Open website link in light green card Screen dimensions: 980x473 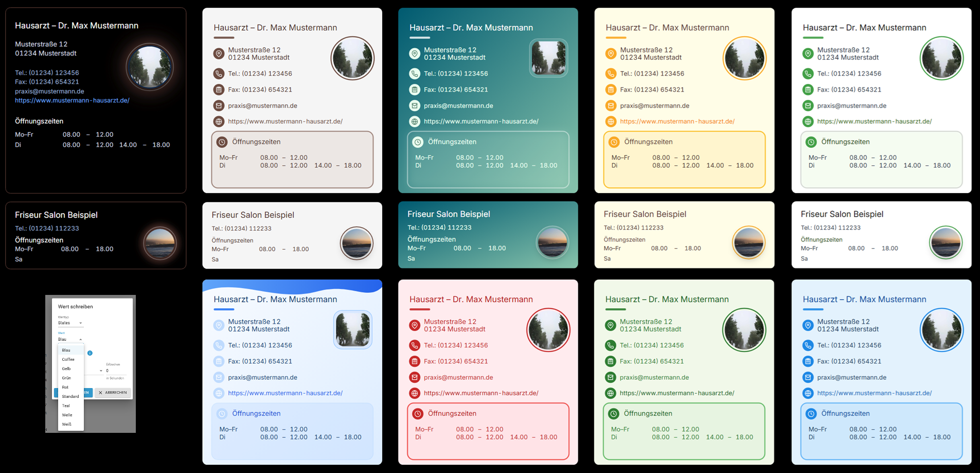coord(677,393)
